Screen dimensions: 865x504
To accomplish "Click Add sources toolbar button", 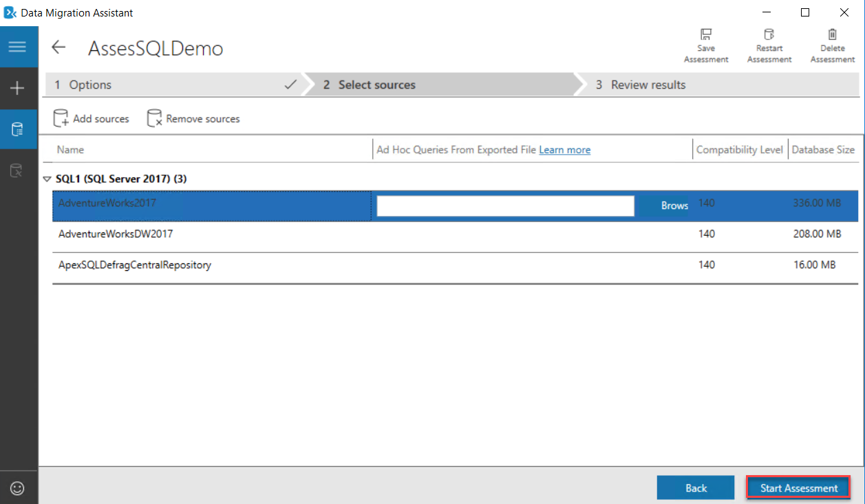I will (92, 118).
